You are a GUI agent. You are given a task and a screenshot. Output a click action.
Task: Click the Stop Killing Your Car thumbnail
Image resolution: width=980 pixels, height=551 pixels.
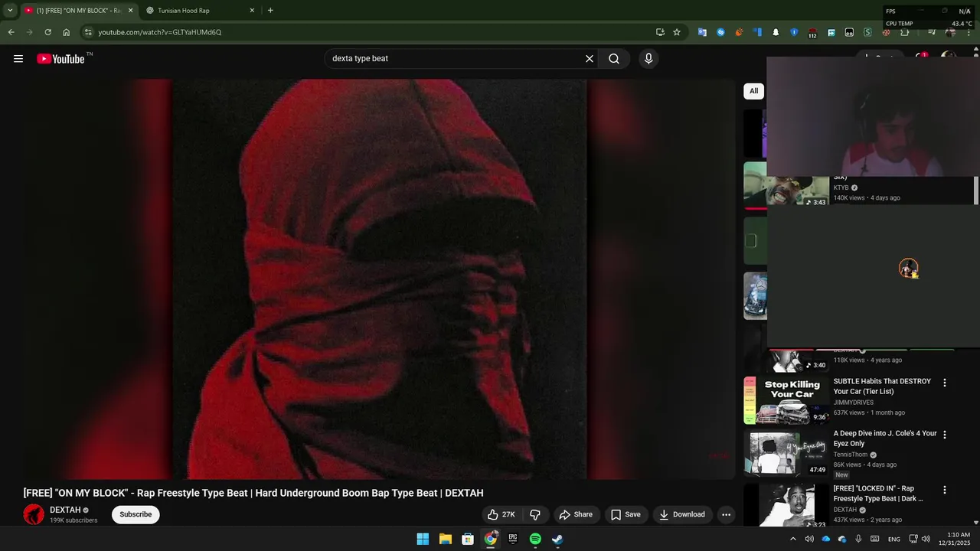click(786, 400)
